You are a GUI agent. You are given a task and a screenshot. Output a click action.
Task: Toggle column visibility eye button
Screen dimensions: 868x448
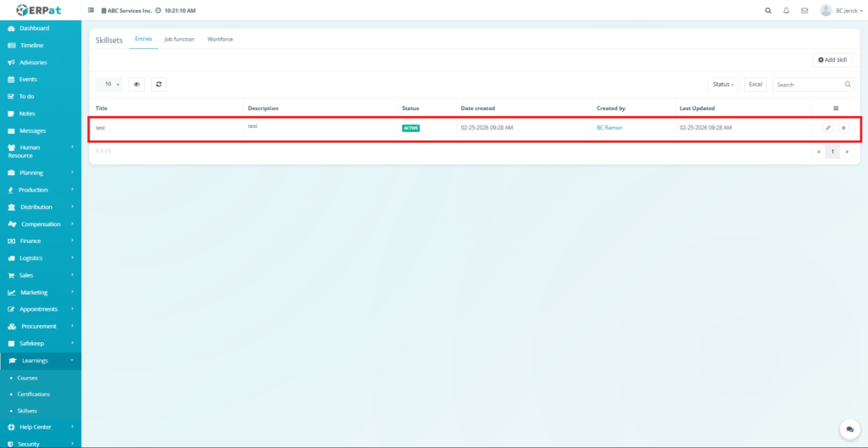pos(136,85)
